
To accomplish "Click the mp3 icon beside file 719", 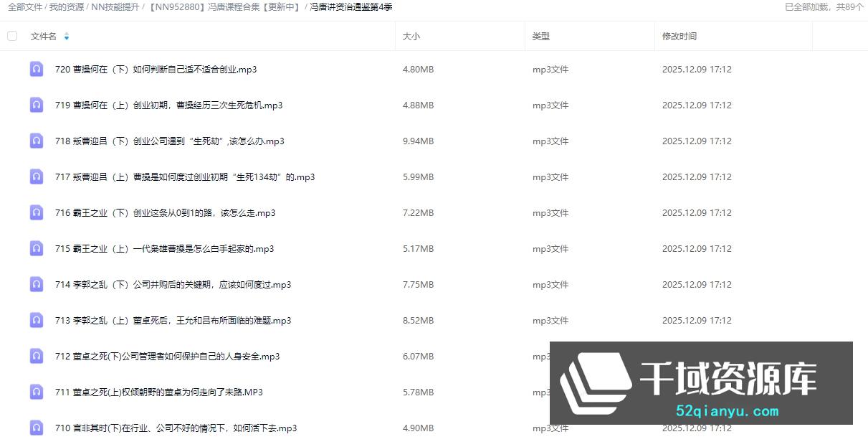I will click(x=37, y=105).
